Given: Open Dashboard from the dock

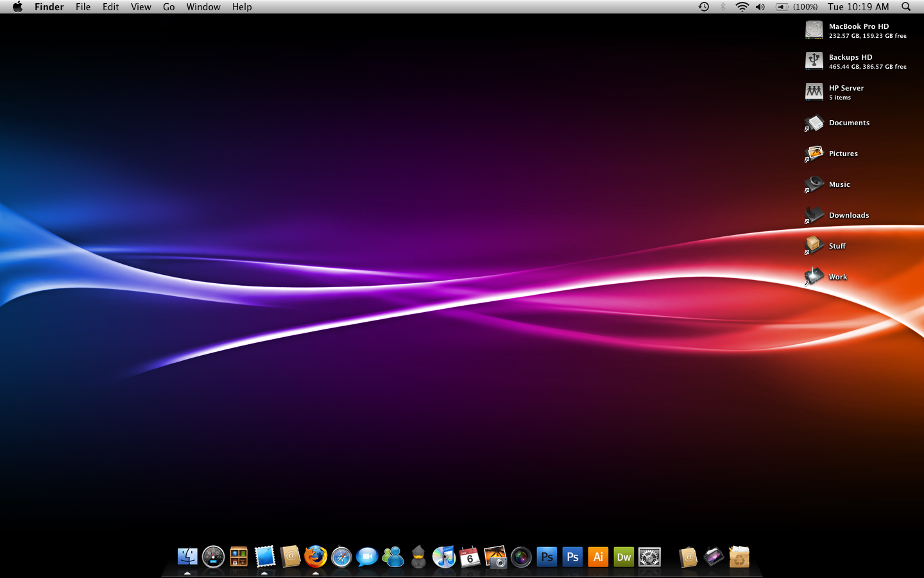Looking at the screenshot, I should click(213, 557).
